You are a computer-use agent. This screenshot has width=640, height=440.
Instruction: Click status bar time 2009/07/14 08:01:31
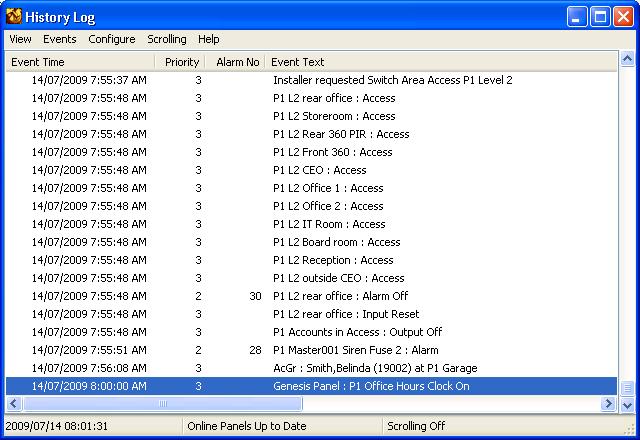tap(57, 426)
